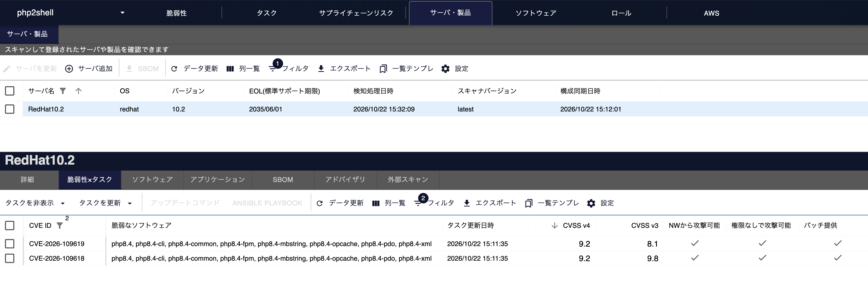
Task: Open the upper 設定 gear icon
Action: (445, 69)
